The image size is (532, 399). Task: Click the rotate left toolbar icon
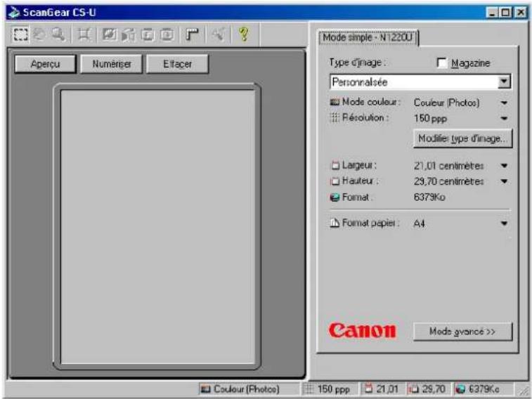pyautogui.click(x=148, y=34)
